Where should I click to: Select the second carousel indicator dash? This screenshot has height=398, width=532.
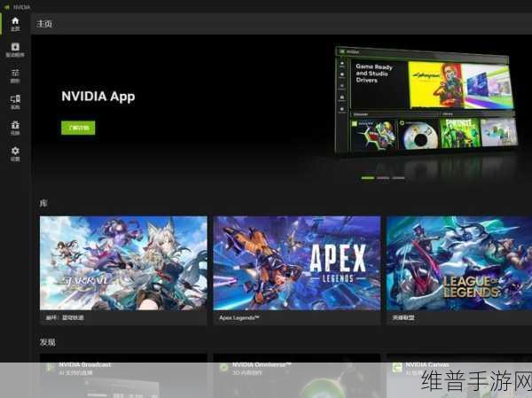383,178
